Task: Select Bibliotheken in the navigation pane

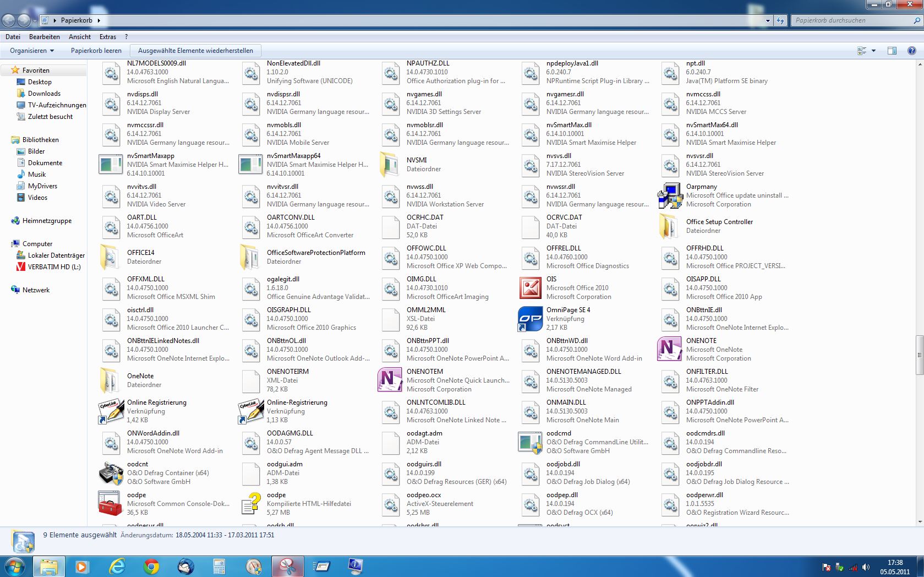Action: coord(40,140)
